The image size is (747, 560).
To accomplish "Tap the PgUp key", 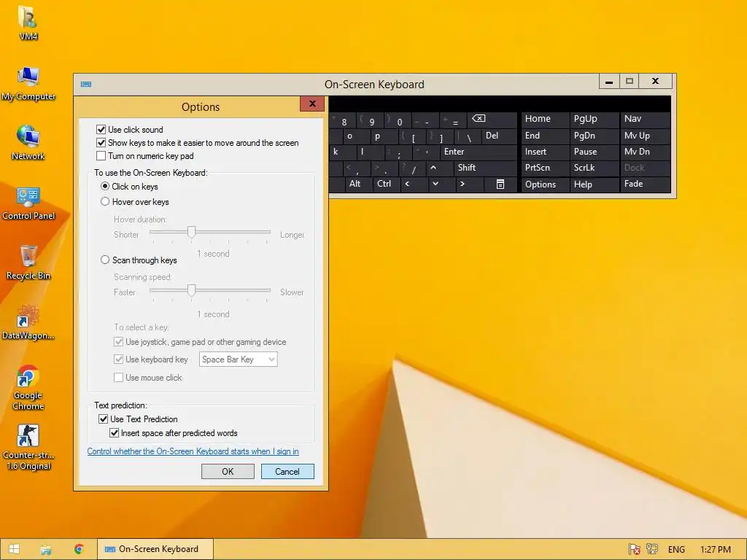I will 595,120.
